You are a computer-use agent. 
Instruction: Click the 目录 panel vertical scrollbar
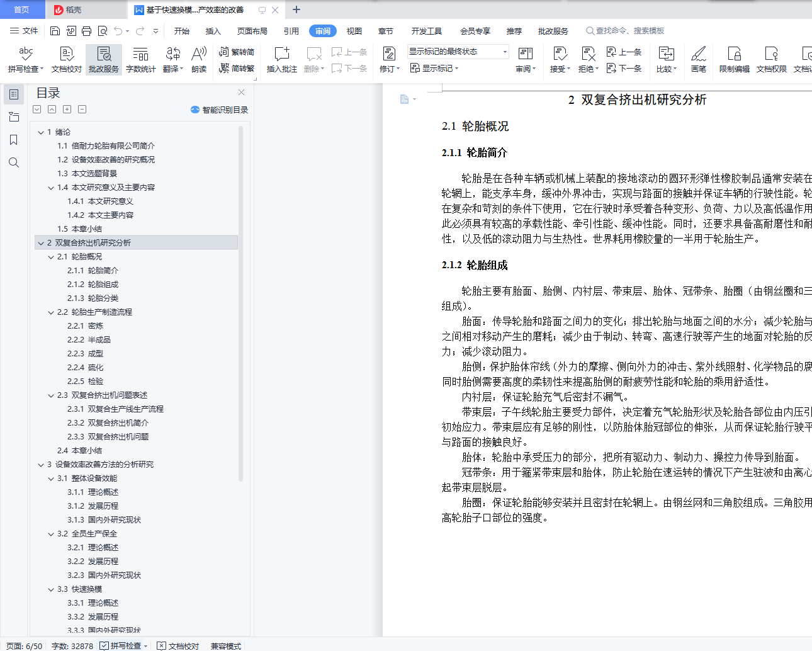pyautogui.click(x=240, y=303)
